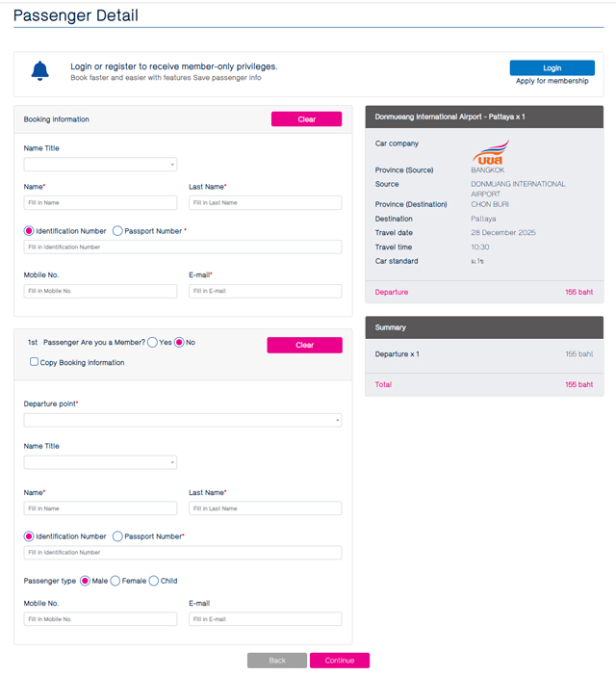This screenshot has height=677, width=616.
Task: Clear the Booking information section
Action: point(306,119)
